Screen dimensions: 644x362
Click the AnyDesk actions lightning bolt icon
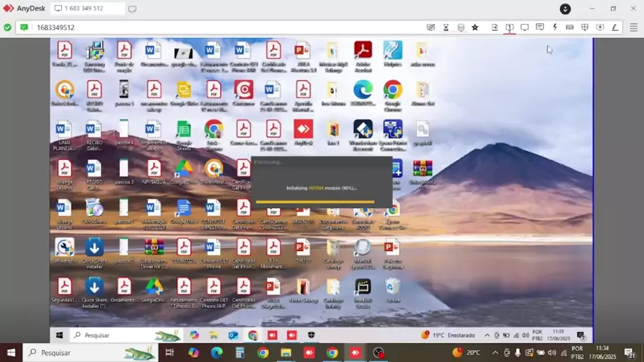click(555, 27)
